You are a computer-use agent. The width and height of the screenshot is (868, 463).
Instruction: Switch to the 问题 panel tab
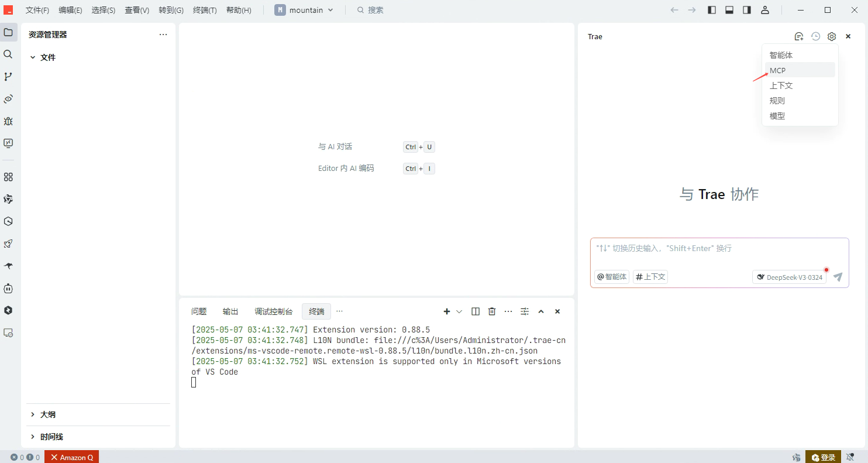[199, 311]
